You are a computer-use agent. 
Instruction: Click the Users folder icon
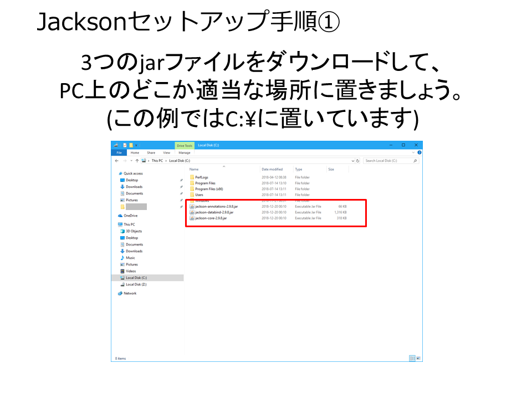click(x=192, y=195)
